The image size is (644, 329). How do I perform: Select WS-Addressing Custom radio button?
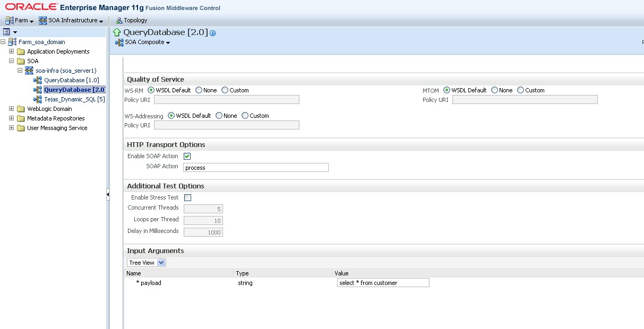pos(245,116)
